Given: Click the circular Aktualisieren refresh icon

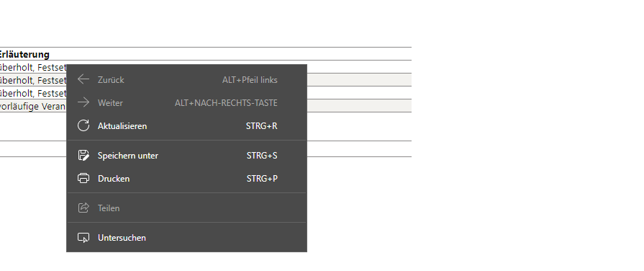Looking at the screenshot, I should (83, 125).
